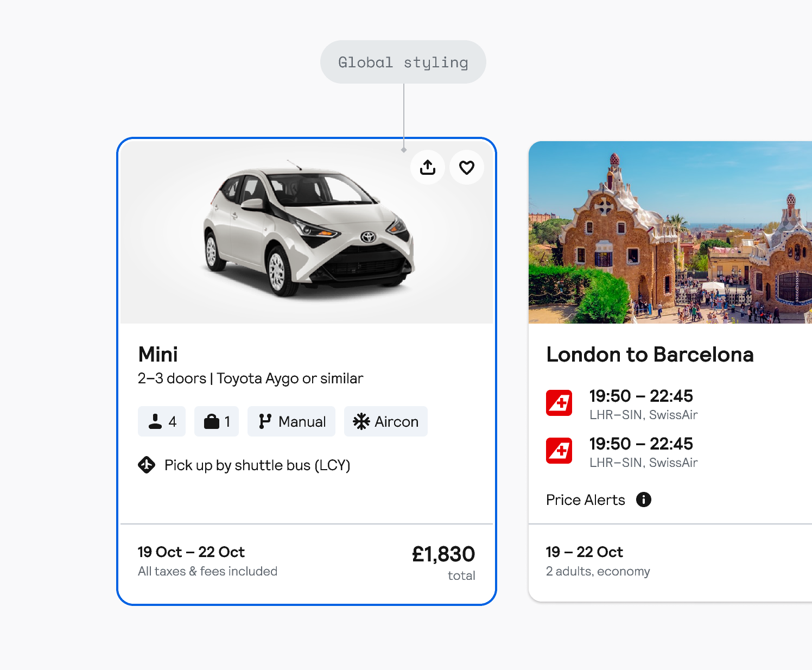Click the Global styling label
This screenshot has width=812, height=670.
point(403,62)
